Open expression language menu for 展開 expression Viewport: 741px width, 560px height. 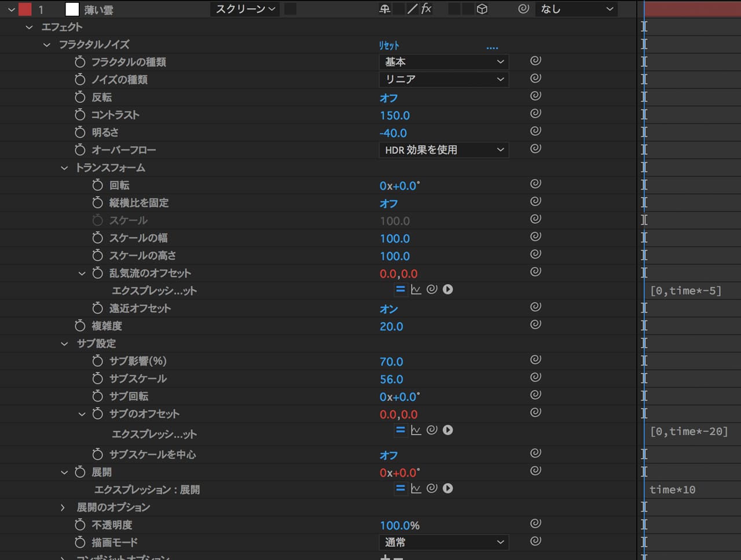click(x=447, y=488)
